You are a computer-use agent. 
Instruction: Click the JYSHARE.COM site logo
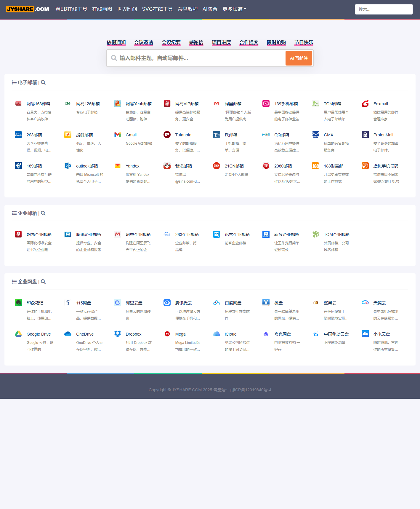(28, 9)
